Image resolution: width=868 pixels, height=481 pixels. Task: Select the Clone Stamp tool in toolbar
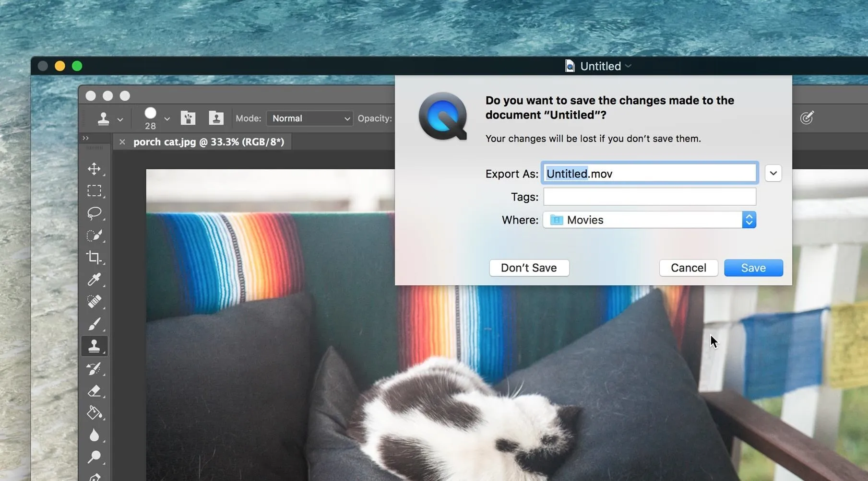[94, 346]
